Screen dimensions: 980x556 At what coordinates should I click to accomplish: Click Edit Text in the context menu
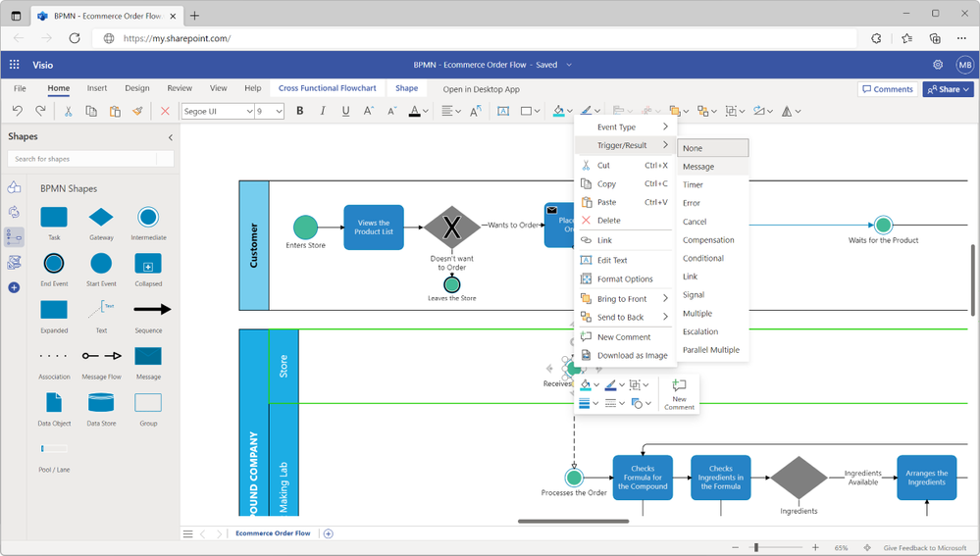(624, 260)
